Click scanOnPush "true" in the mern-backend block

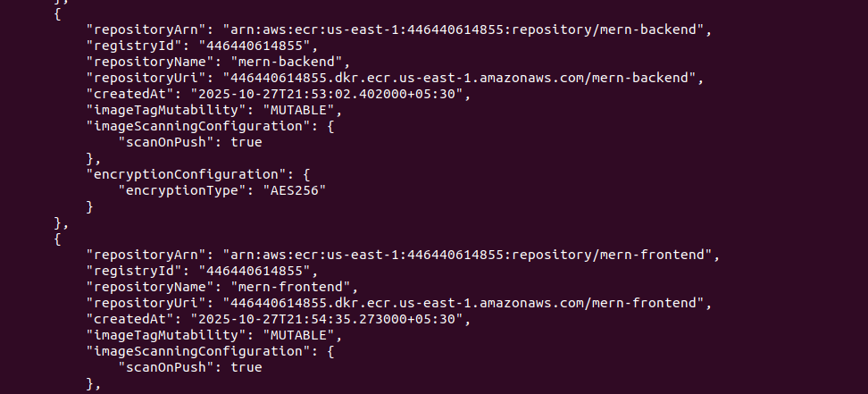point(246,142)
